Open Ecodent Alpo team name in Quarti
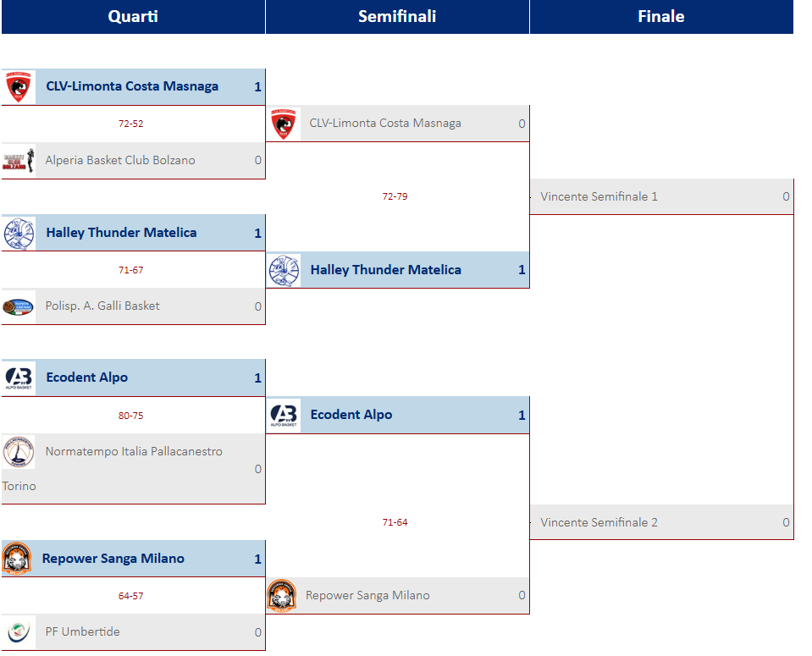 click(x=87, y=378)
